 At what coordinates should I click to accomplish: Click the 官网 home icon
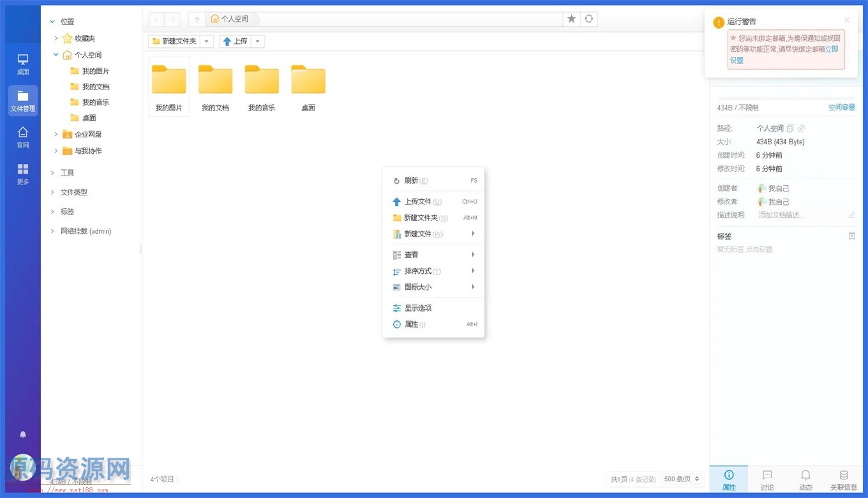click(x=22, y=137)
